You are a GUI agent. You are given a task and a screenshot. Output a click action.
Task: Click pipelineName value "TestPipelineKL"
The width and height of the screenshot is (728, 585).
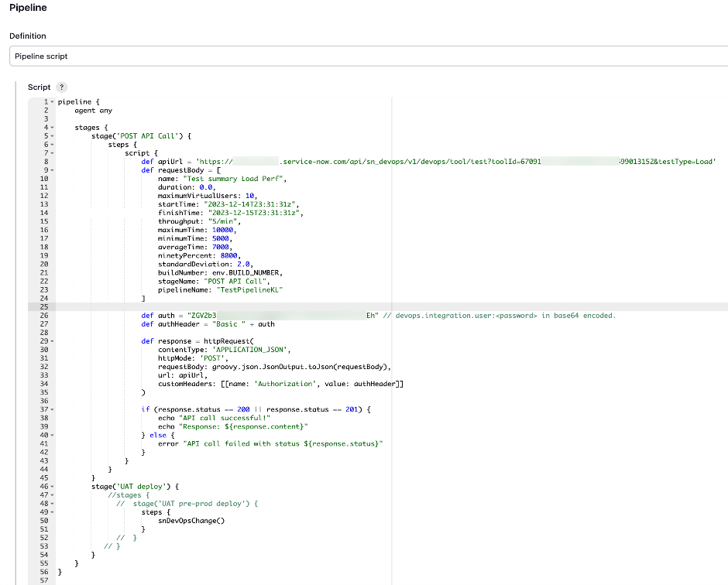[x=250, y=290]
